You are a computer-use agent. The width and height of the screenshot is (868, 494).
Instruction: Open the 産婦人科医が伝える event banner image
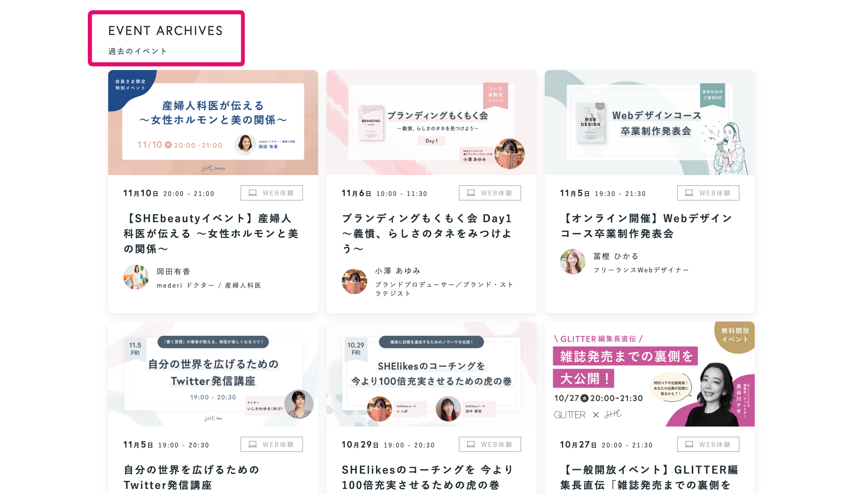(x=213, y=123)
